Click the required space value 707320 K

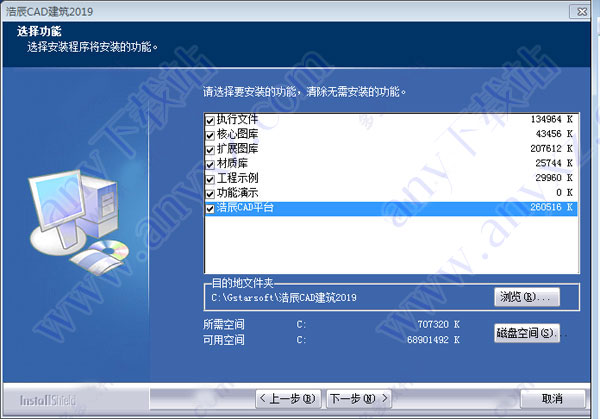click(439, 324)
